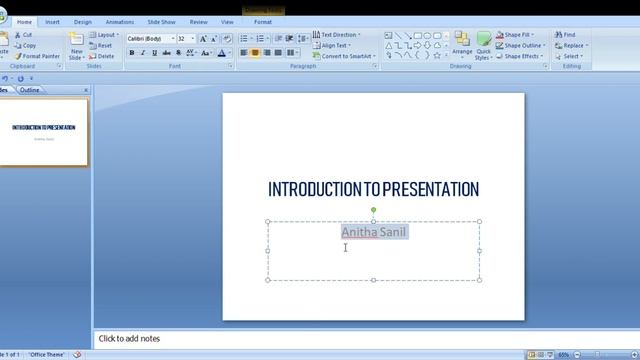Viewport: 640px width, 360px height.
Task: Justify the paragraph text
Action: tap(278, 53)
